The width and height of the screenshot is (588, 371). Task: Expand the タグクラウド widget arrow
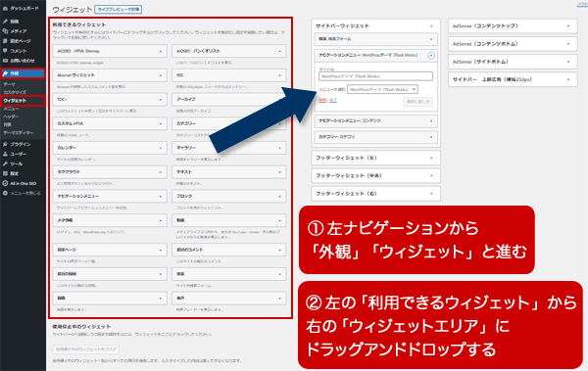coord(161,172)
